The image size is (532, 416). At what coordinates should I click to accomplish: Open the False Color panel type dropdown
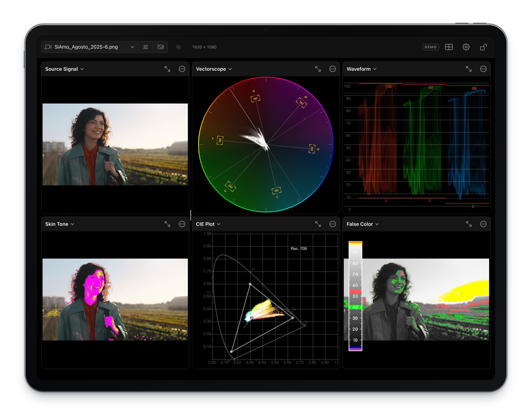[363, 224]
